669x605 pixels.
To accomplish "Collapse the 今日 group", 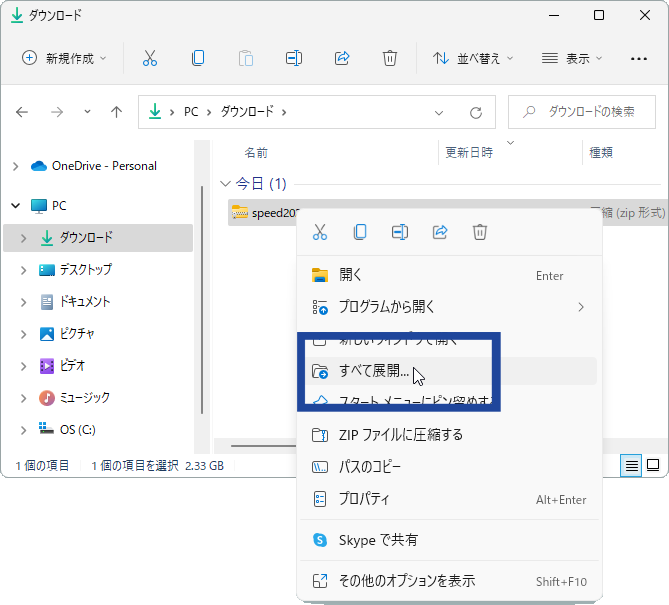I will [x=224, y=184].
